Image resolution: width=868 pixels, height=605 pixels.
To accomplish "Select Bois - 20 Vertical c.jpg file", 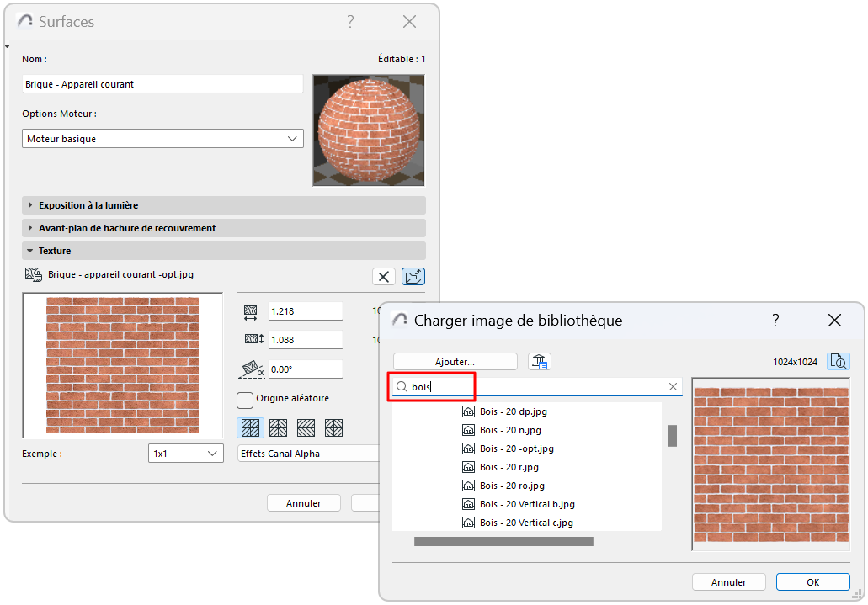I will [526, 523].
